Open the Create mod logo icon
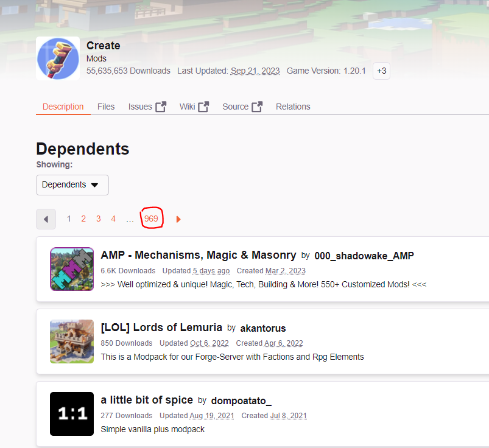The height and width of the screenshot is (448, 489). click(58, 58)
